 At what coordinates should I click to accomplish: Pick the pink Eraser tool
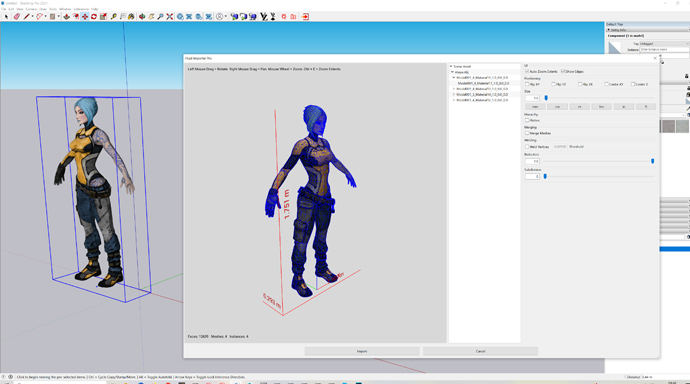click(x=16, y=17)
